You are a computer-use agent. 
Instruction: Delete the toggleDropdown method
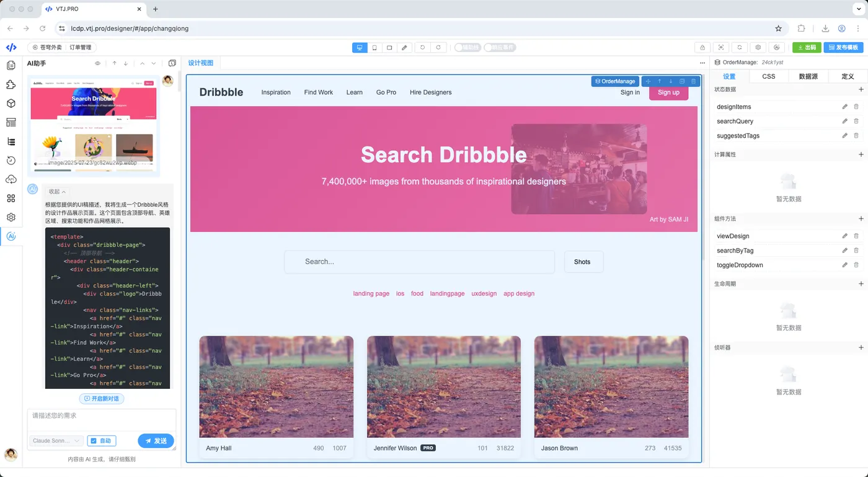tap(856, 265)
